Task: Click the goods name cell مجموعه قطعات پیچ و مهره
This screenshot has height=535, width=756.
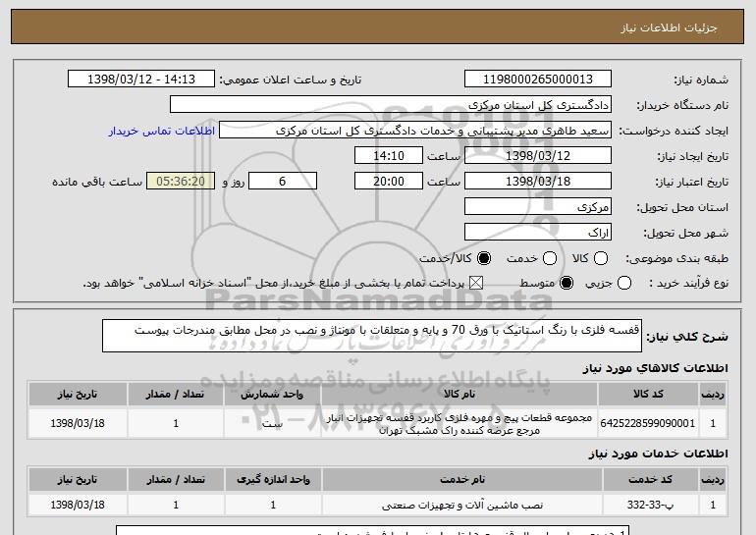Action: point(459,423)
